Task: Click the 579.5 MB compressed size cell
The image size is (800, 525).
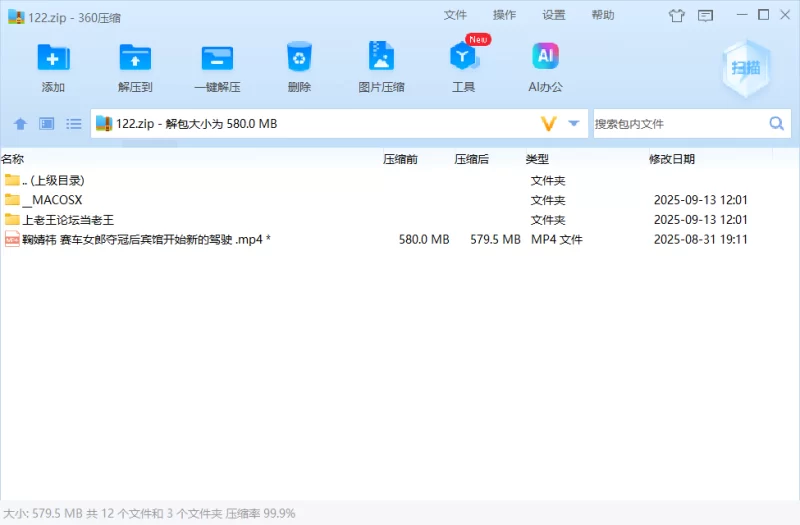Action: pyautogui.click(x=495, y=239)
